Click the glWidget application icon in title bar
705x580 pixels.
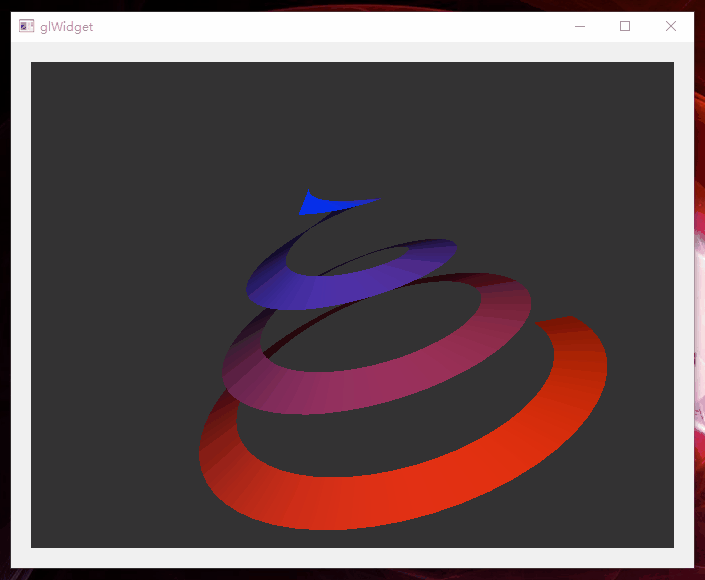27,26
